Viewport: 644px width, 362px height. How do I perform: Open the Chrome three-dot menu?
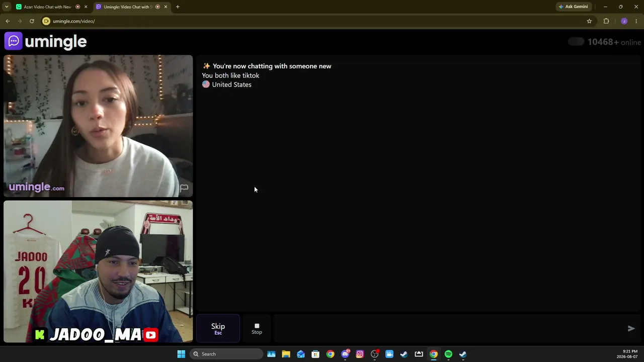(636, 21)
